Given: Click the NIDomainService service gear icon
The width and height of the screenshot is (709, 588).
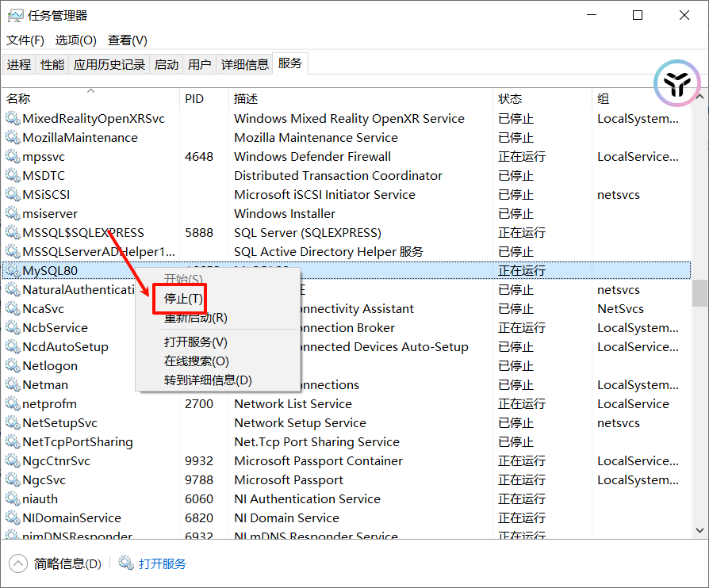Looking at the screenshot, I should [x=13, y=517].
